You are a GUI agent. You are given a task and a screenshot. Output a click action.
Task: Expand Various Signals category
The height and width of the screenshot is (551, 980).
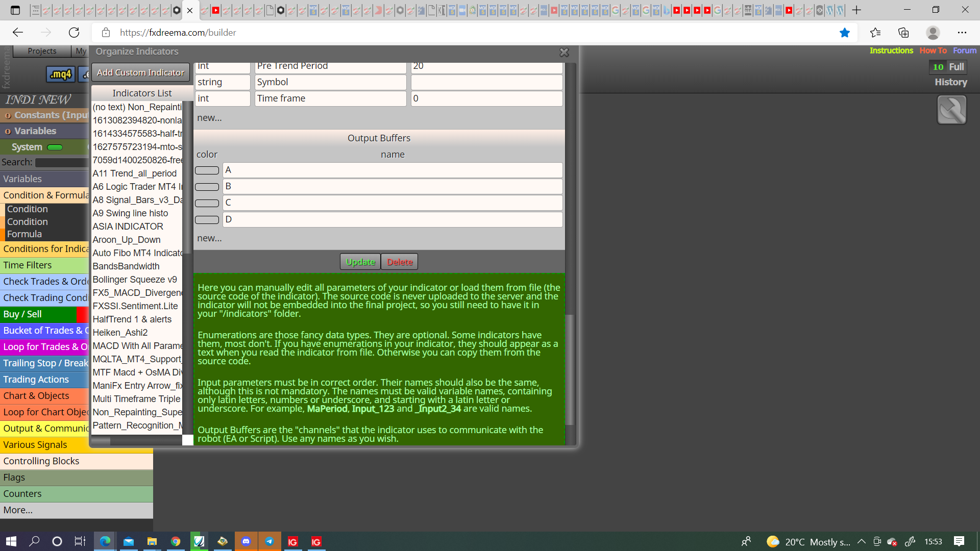pos(45,445)
